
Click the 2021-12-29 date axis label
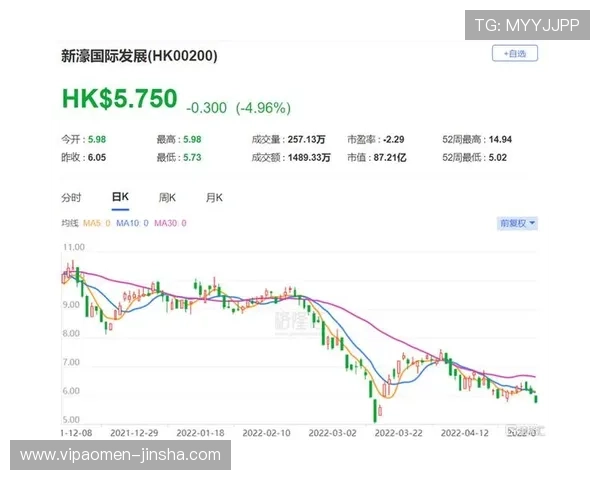pos(134,433)
